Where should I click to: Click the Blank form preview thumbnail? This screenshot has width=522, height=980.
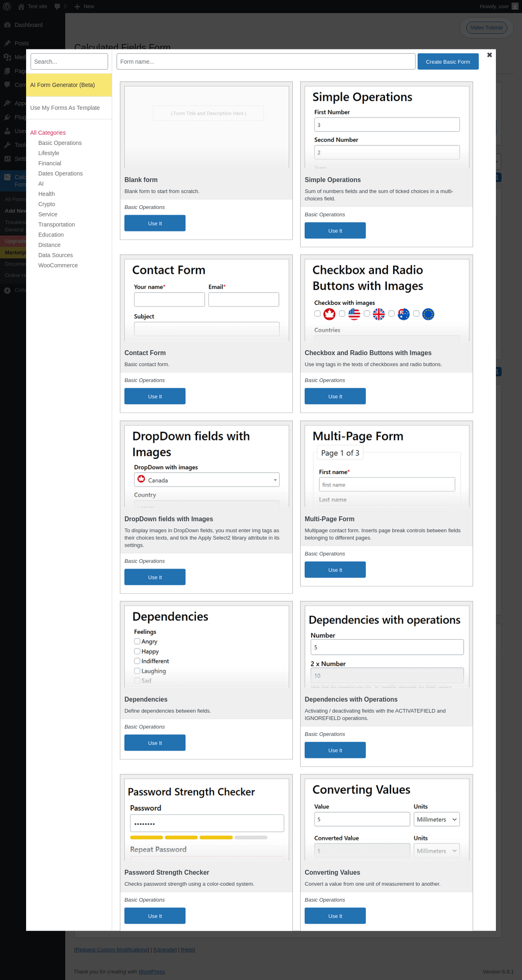[207, 127]
